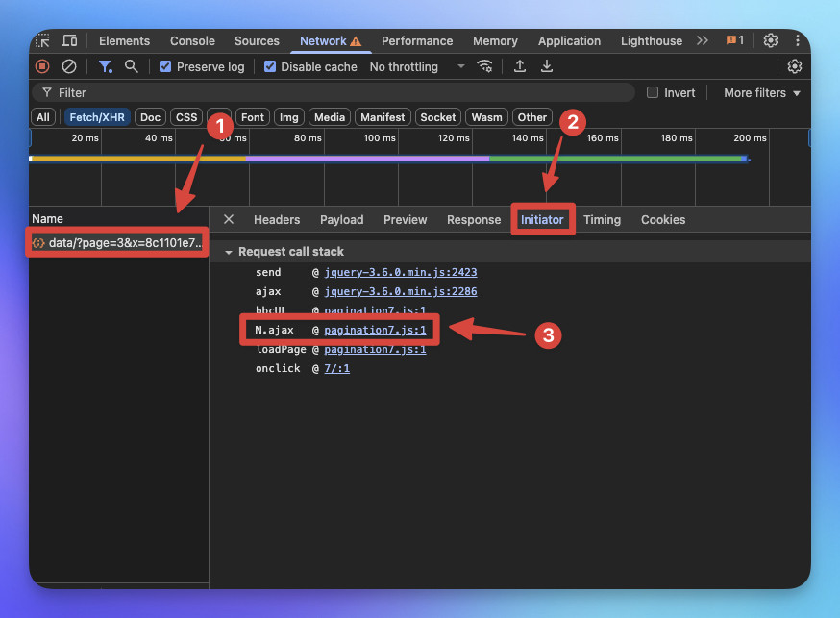Switch to the Performance tab
The width and height of the screenshot is (840, 618).
(x=417, y=40)
